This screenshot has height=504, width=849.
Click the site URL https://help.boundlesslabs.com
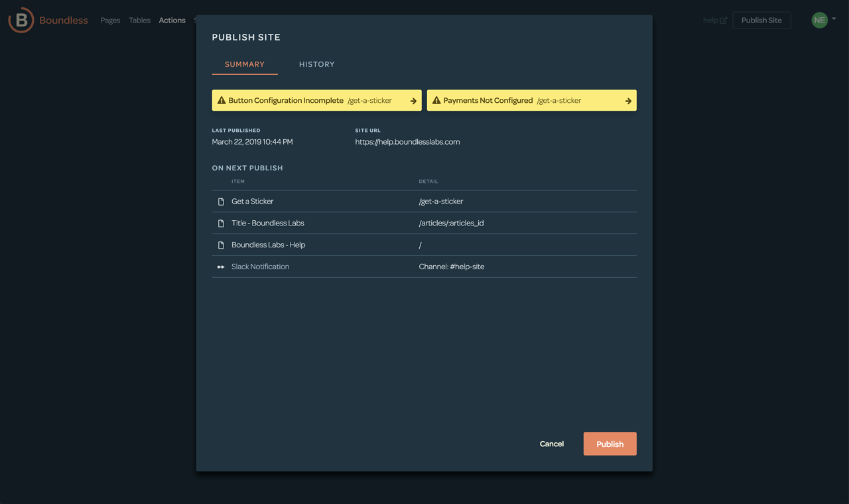(407, 142)
